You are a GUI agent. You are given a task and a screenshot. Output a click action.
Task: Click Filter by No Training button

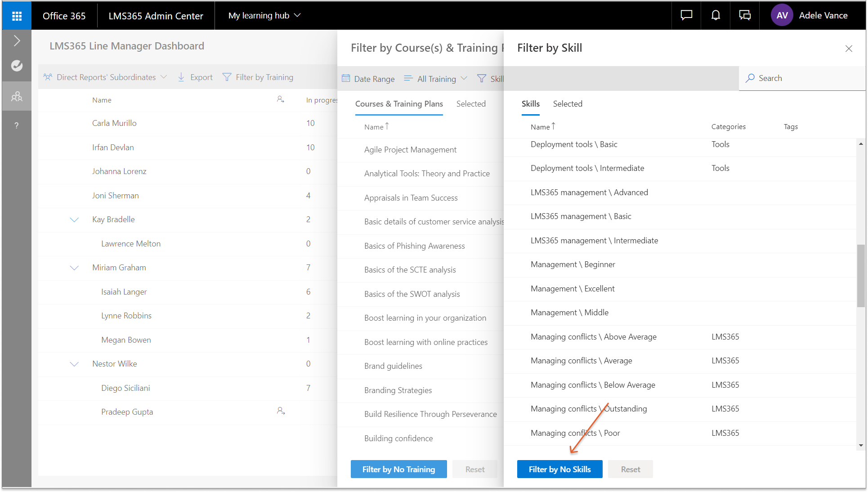tap(398, 469)
